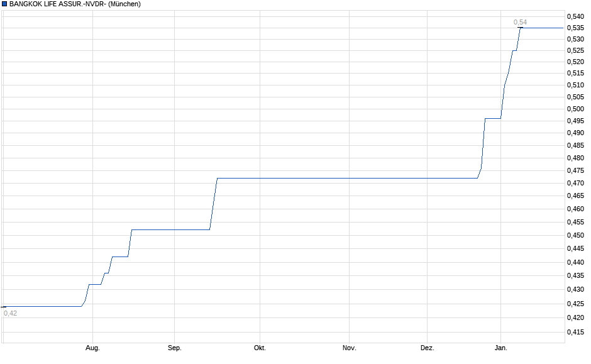This screenshot has width=591, height=364.
Task: Select the Dez. axis label
Action: click(427, 346)
